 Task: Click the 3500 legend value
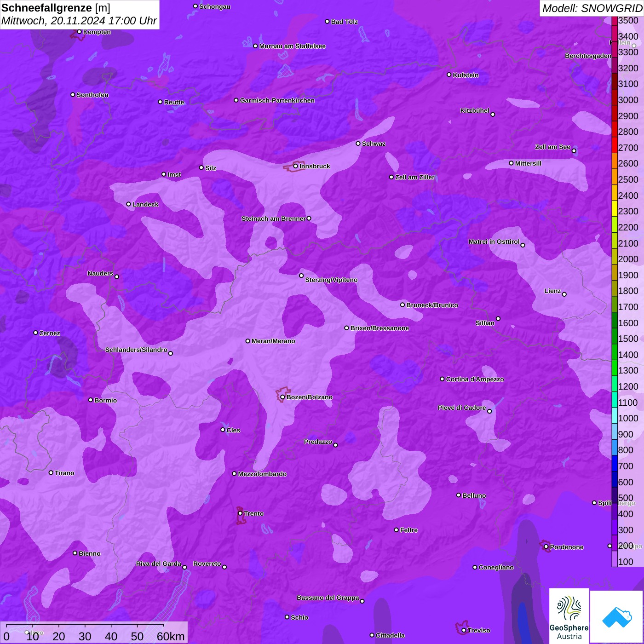628,20
